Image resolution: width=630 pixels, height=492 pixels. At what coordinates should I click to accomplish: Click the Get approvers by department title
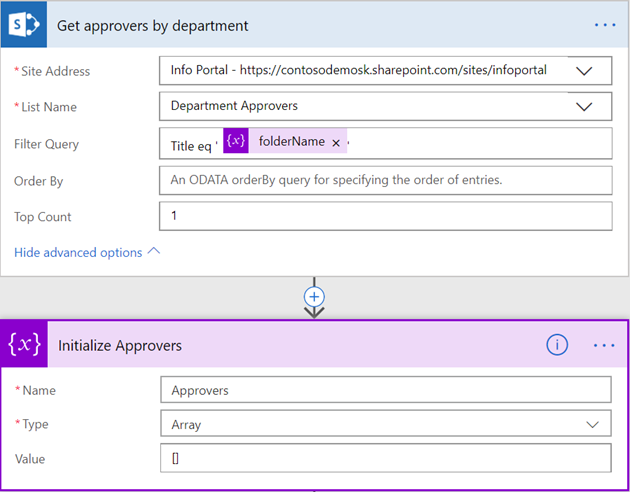[153, 25]
